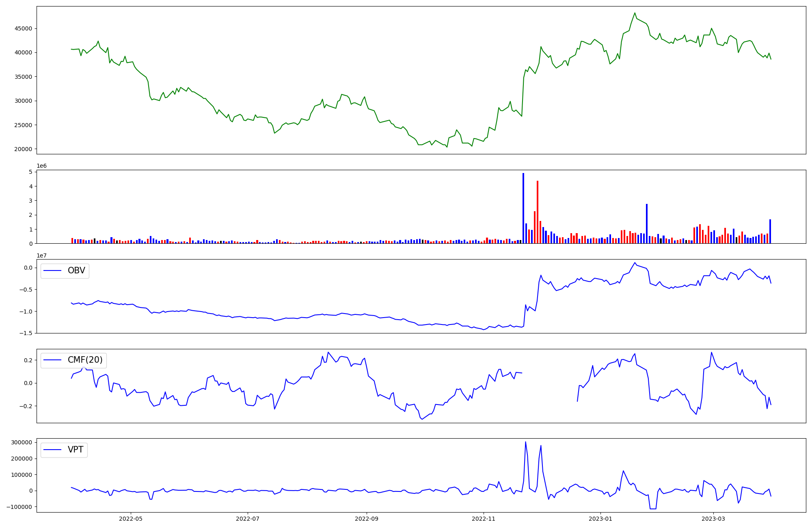
Task: Select the 2023-03 date tick label
Action: coord(713,519)
